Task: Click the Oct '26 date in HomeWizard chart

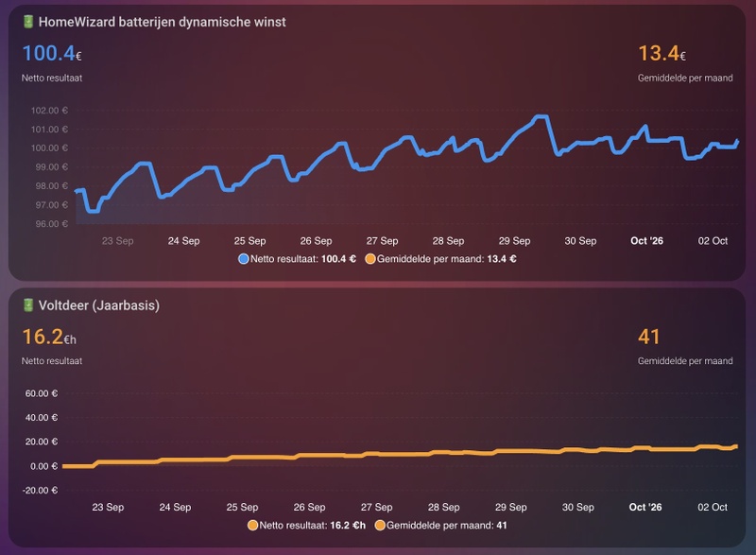Action: [646, 240]
